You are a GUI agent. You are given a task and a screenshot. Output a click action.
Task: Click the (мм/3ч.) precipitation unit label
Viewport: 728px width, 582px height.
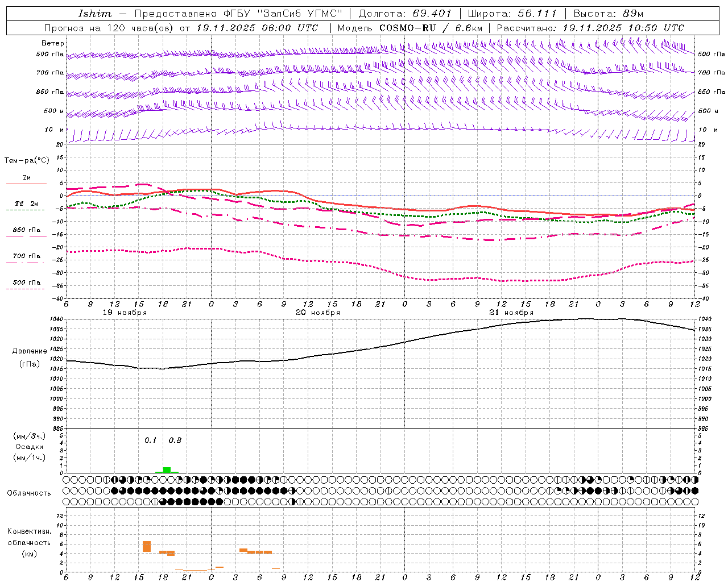30,436
